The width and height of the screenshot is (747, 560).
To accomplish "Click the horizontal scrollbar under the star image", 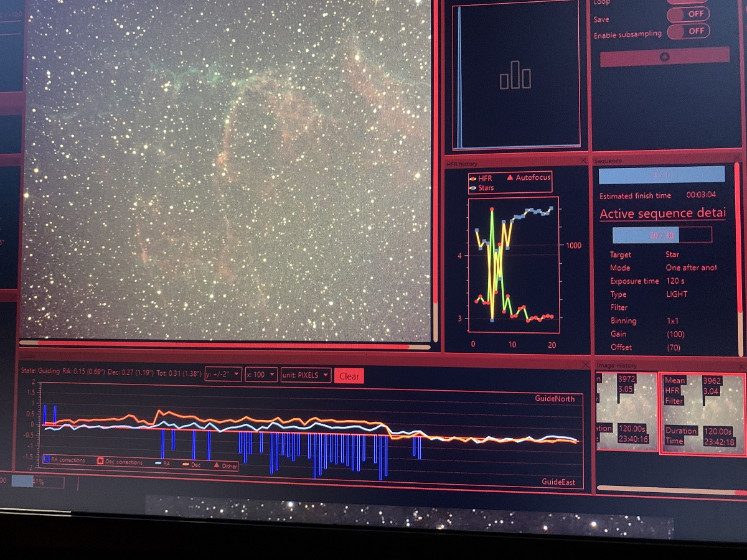I will point(225,345).
